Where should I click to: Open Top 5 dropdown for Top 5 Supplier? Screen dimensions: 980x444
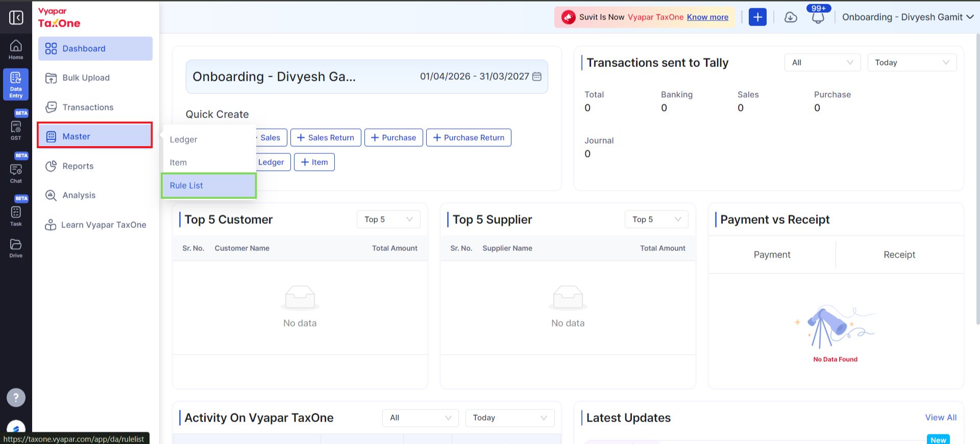point(656,219)
